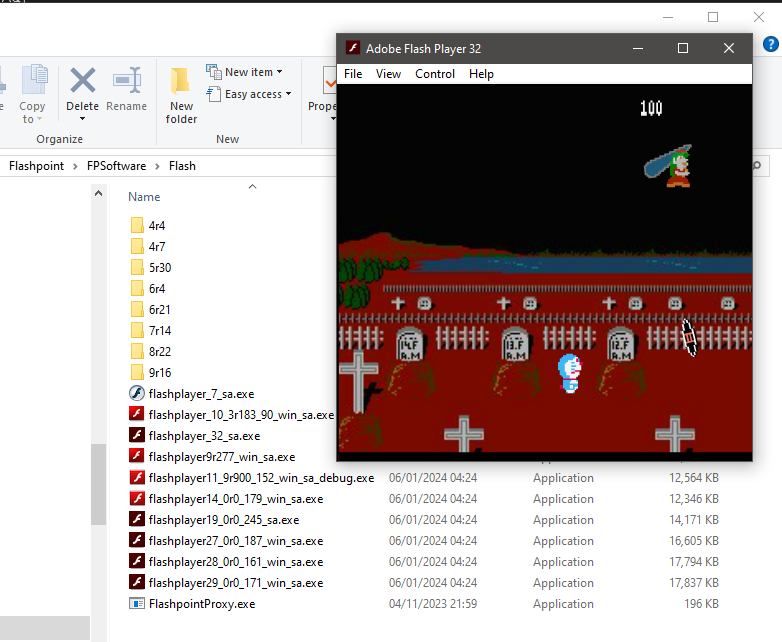Select the flashplayer11_9r900_152_win_sa_debug.exe icon
Screen dimensions: 782x642
click(137, 477)
